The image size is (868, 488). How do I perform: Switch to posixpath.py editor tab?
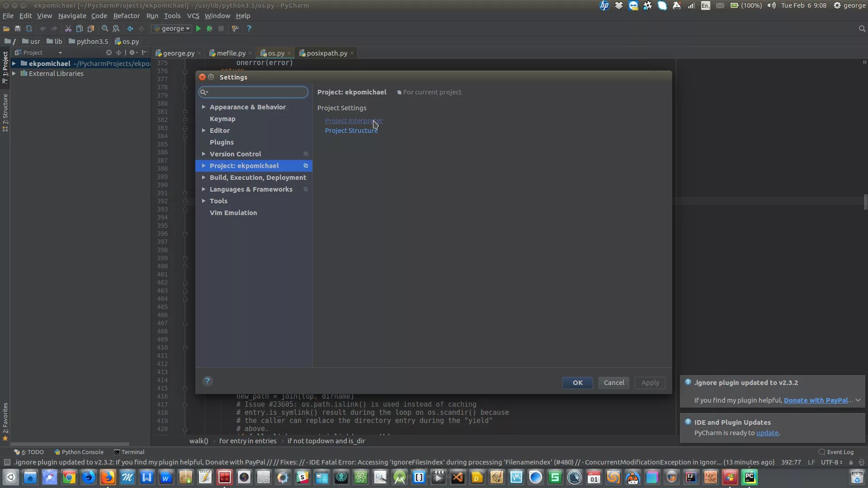(326, 53)
